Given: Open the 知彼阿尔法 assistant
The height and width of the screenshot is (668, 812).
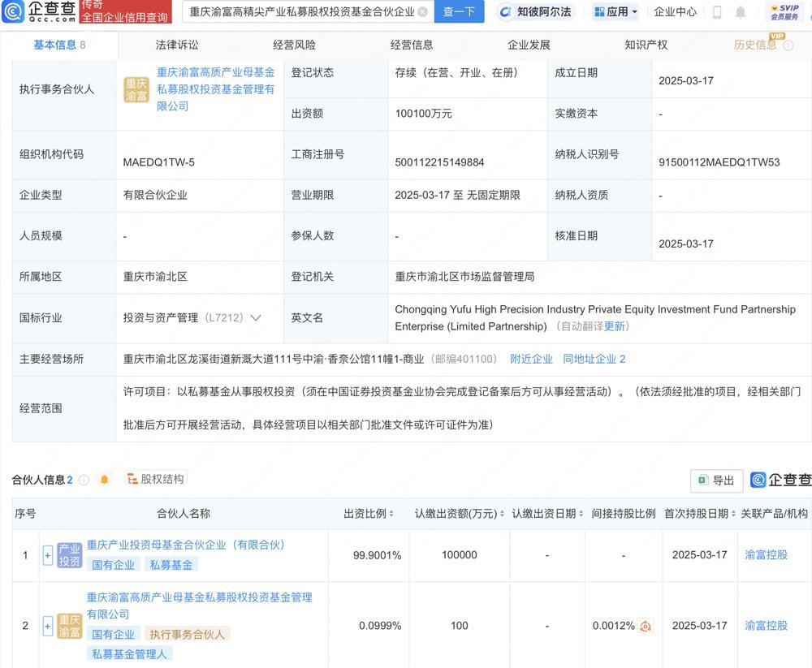Looking at the screenshot, I should point(536,11).
